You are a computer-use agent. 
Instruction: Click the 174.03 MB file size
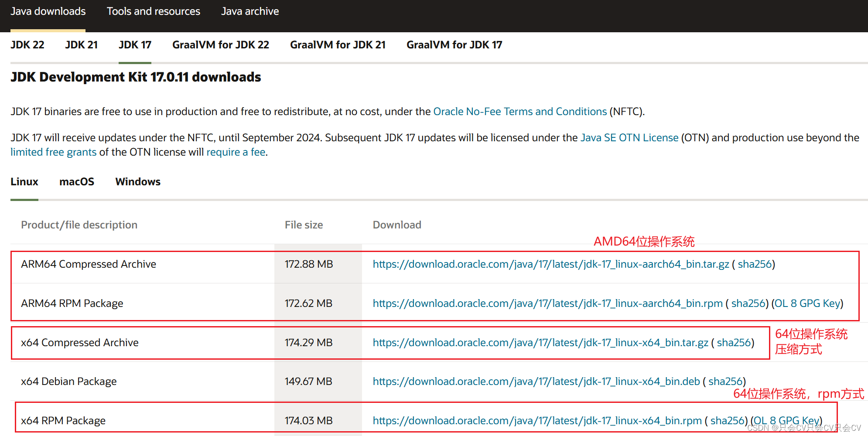(309, 421)
